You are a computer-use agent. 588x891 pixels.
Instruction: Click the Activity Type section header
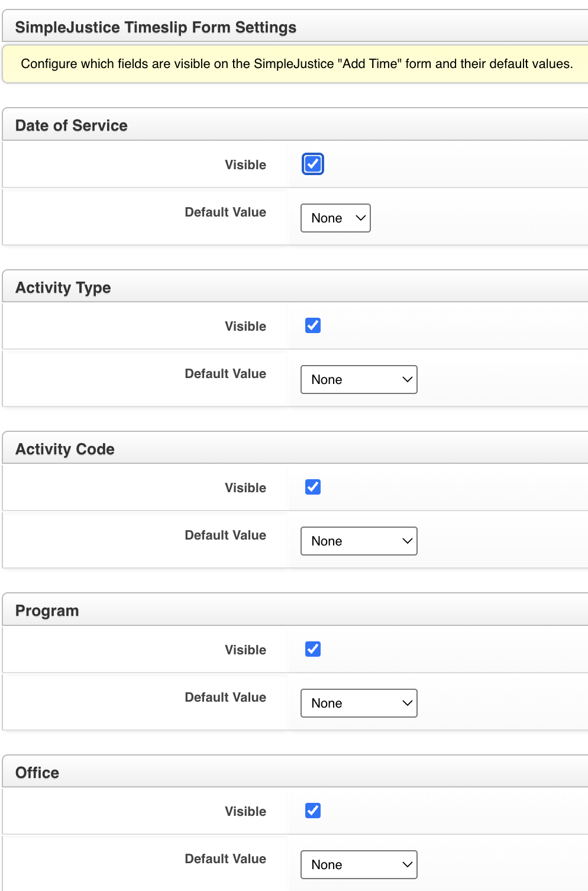tap(295, 286)
